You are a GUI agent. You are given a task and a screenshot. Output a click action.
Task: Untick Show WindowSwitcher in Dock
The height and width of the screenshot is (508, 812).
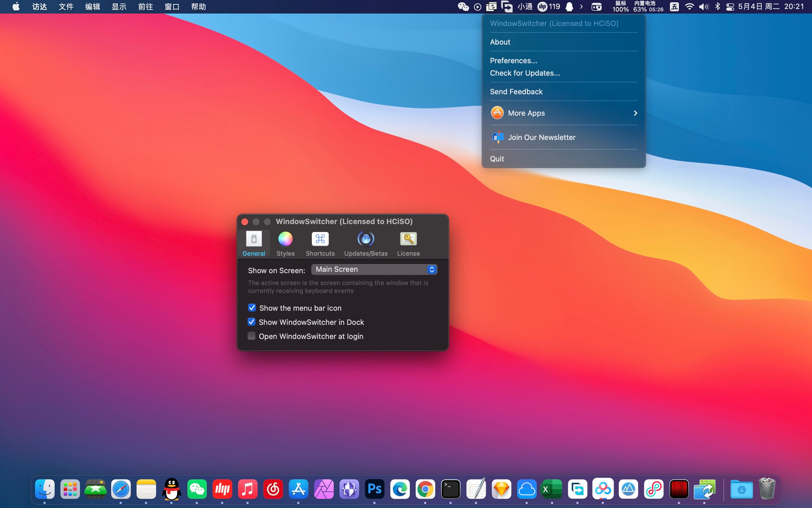[252, 322]
